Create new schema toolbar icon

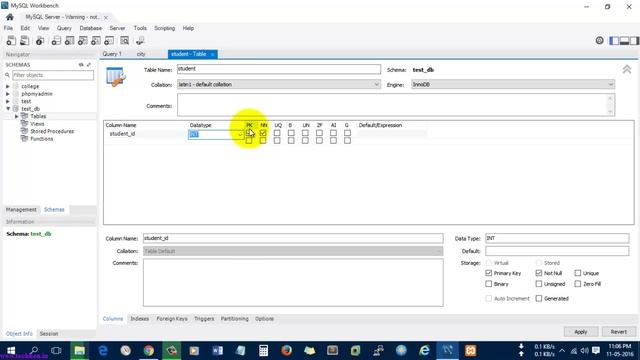click(56, 40)
